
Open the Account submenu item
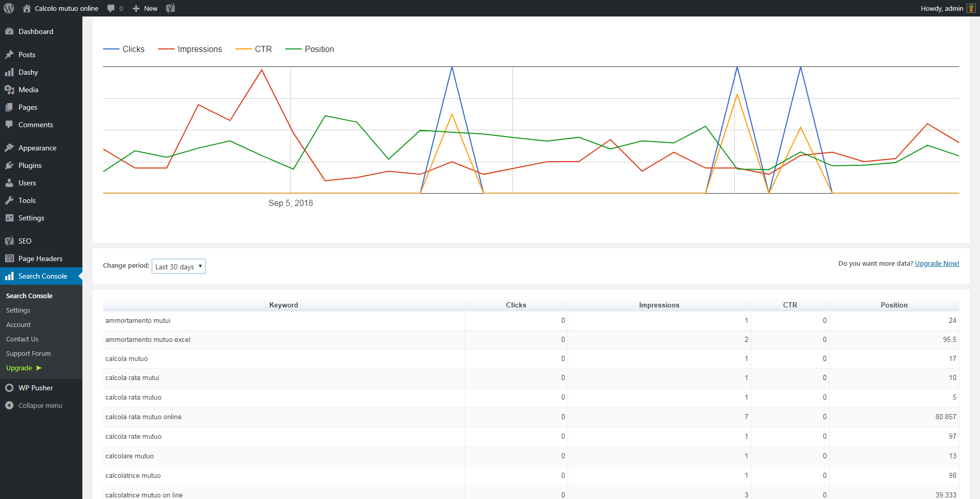(19, 324)
